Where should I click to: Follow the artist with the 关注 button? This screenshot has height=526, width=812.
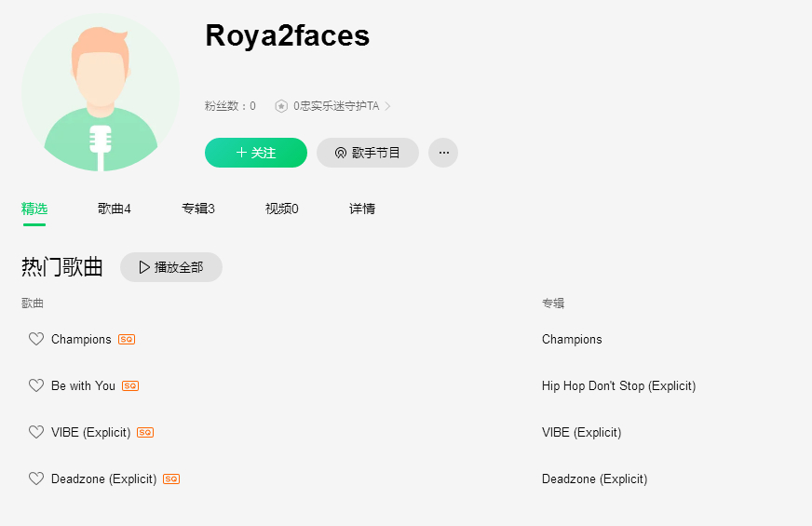256,153
